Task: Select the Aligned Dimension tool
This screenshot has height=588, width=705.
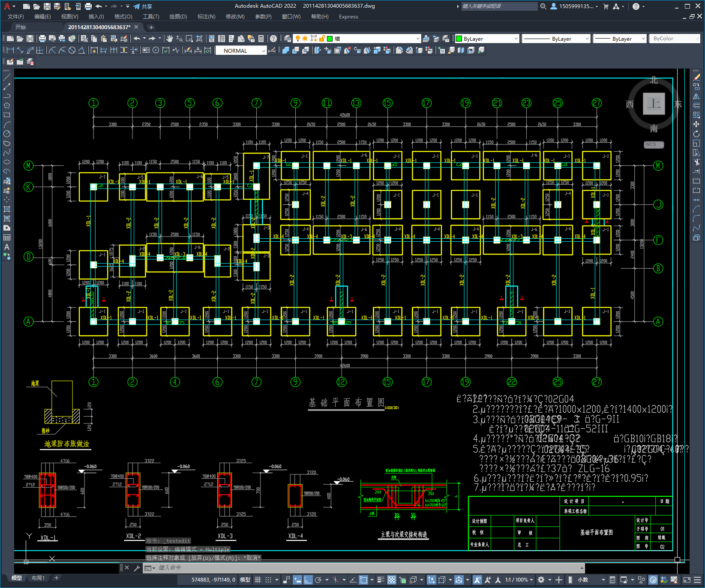Action: pos(20,51)
